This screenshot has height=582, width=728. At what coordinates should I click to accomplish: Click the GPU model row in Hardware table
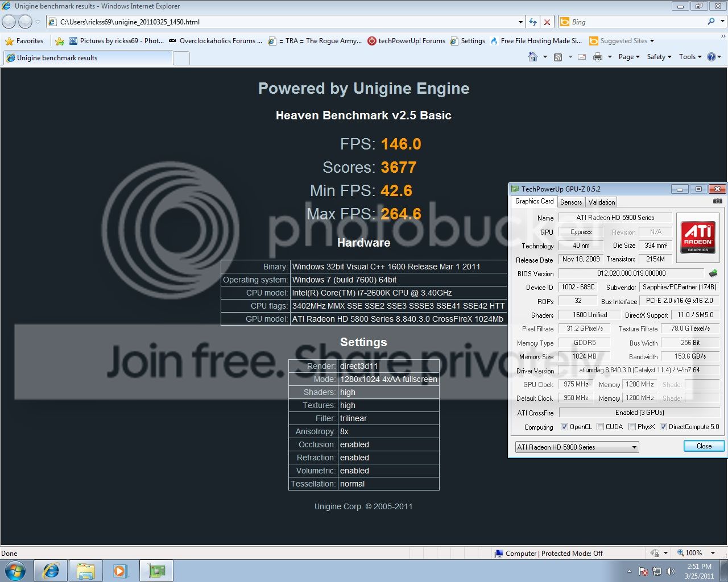(x=364, y=319)
